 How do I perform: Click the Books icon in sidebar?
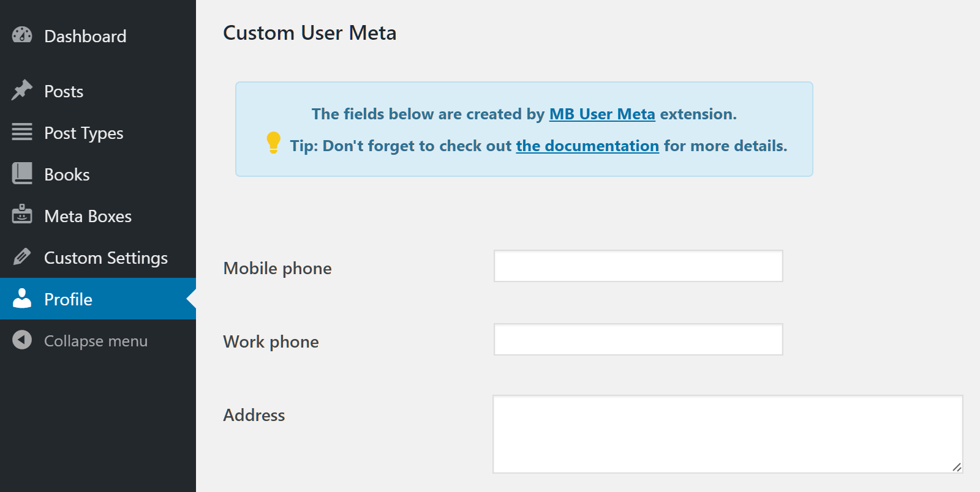[x=22, y=174]
